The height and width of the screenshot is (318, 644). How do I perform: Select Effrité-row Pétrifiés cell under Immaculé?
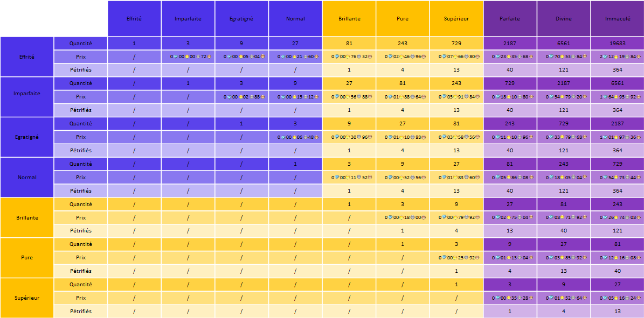pyautogui.click(x=617, y=70)
